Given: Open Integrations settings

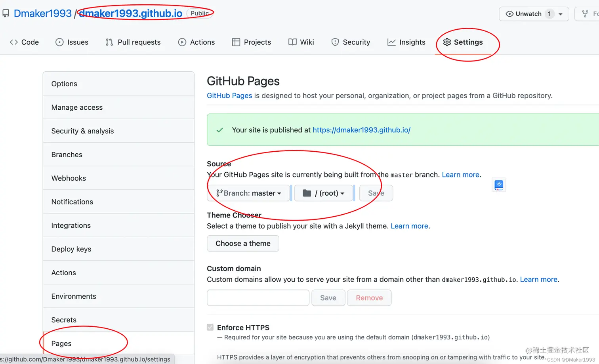Looking at the screenshot, I should (118, 225).
